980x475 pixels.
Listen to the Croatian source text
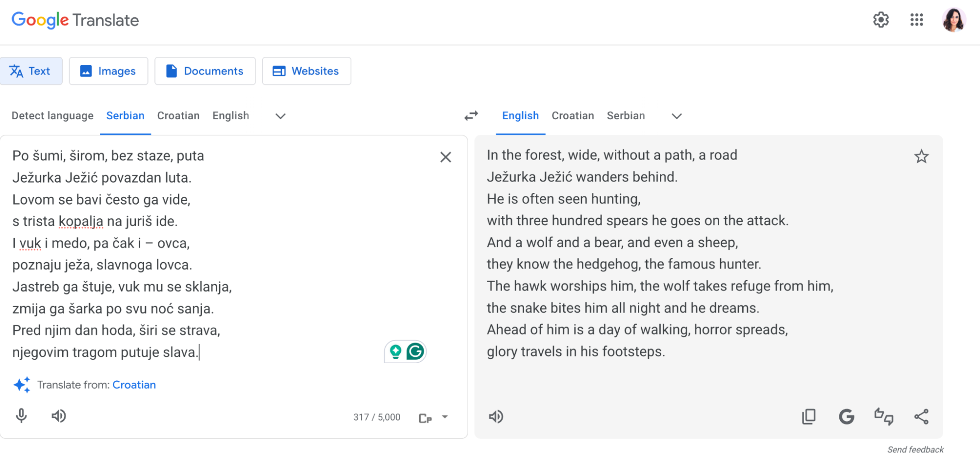click(59, 416)
